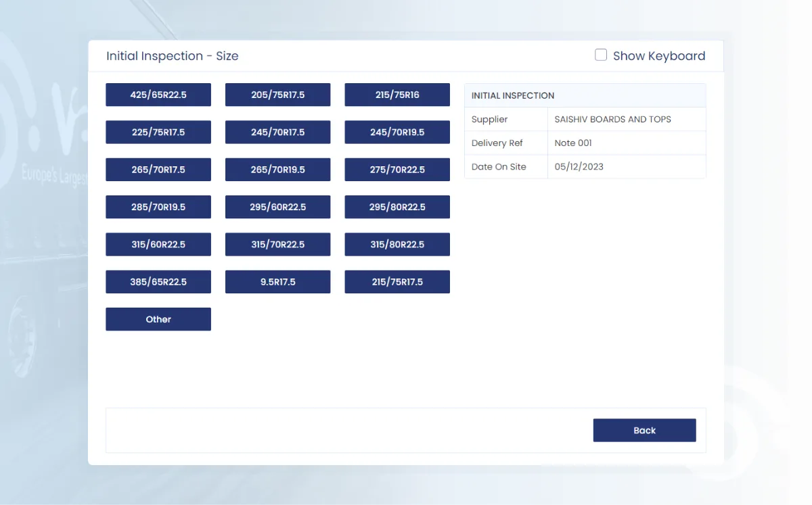Select size 265/70R17.5
The width and height of the screenshot is (812, 505).
coord(158,170)
